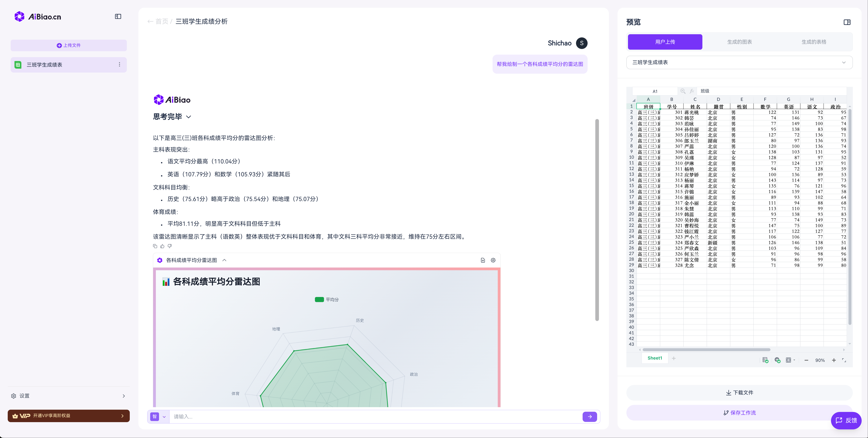Click the 政治 axis label on radar chart
This screenshot has width=868, height=438.
tap(413, 374)
